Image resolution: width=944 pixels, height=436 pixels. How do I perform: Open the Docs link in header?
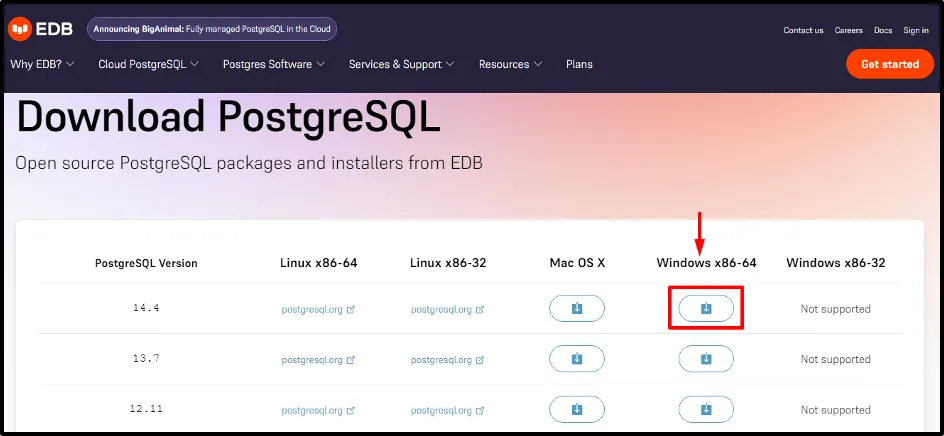click(x=883, y=30)
